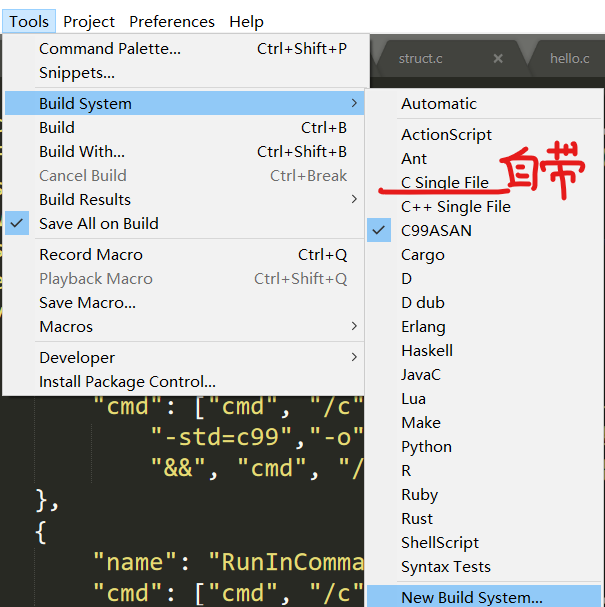The height and width of the screenshot is (607, 605).
Task: Click Install Package Control
Action: [x=184, y=382]
